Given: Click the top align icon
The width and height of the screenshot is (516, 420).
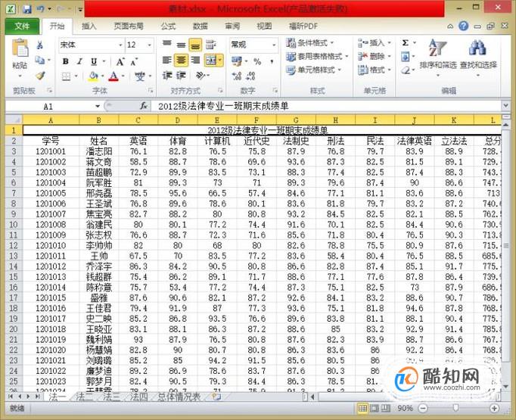Looking at the screenshot, I should tap(167, 45).
